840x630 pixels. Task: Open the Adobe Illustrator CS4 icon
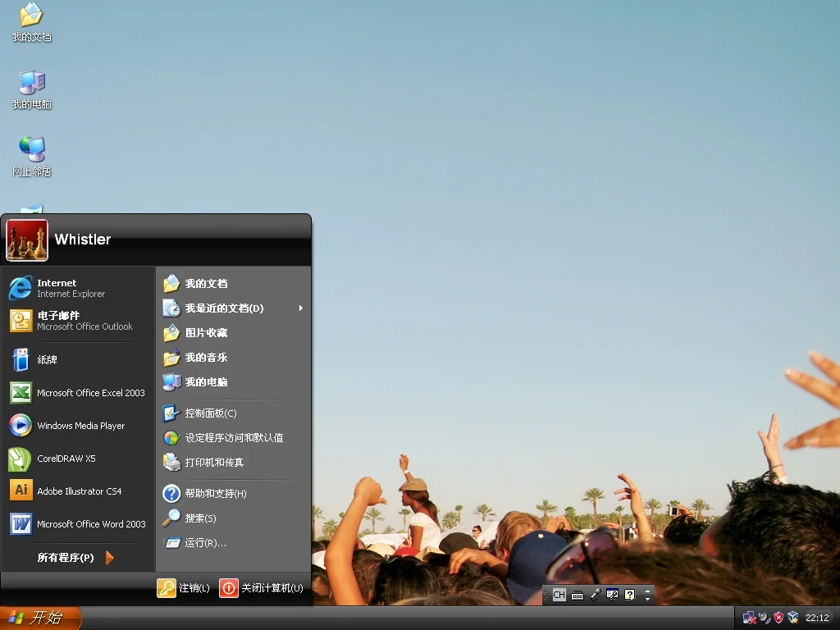pos(21,491)
